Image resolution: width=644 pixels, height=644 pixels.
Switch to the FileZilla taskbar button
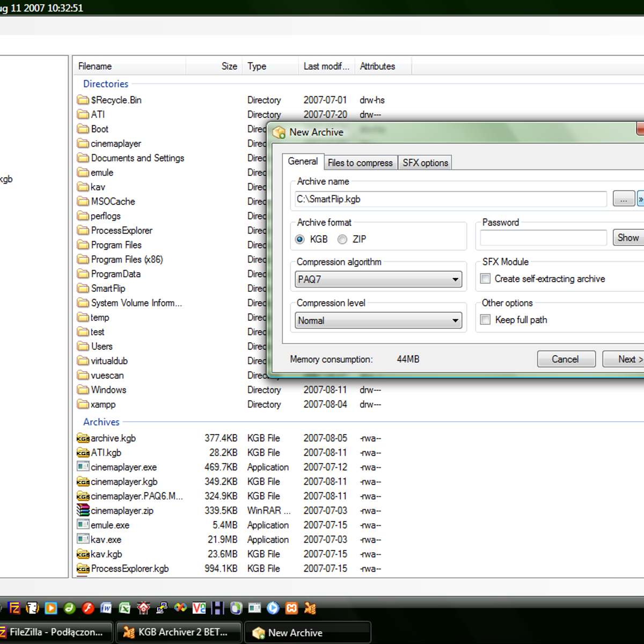pyautogui.click(x=56, y=632)
